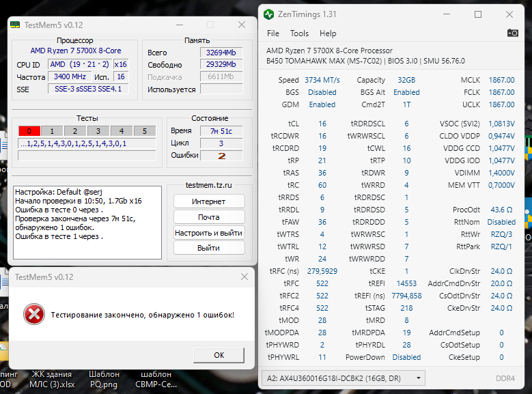Select test box number 5
Image resolution: width=532 pixels, height=394 pixels.
tap(145, 131)
